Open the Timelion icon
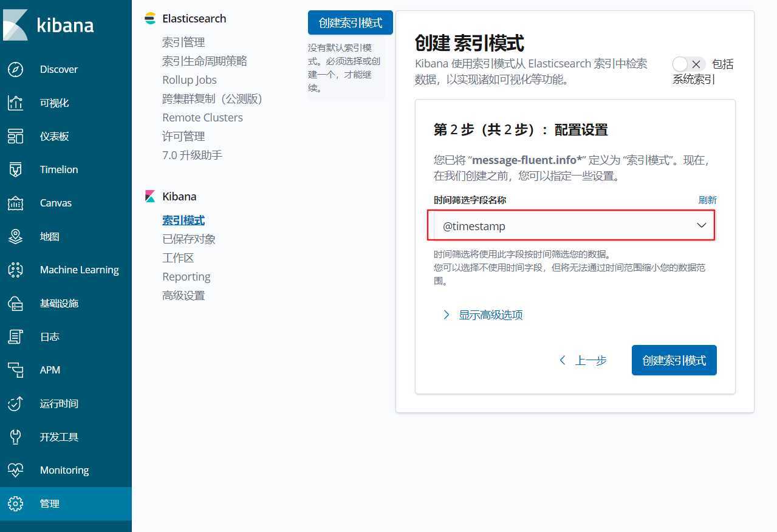Viewport: 777px width, 532px height. point(15,169)
